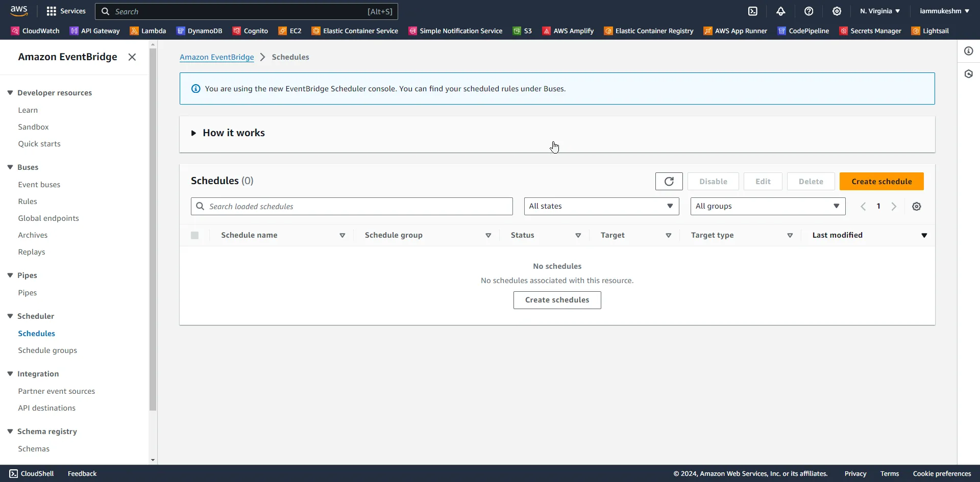Open the Help question-mark icon
This screenshot has width=980, height=482.
(809, 11)
